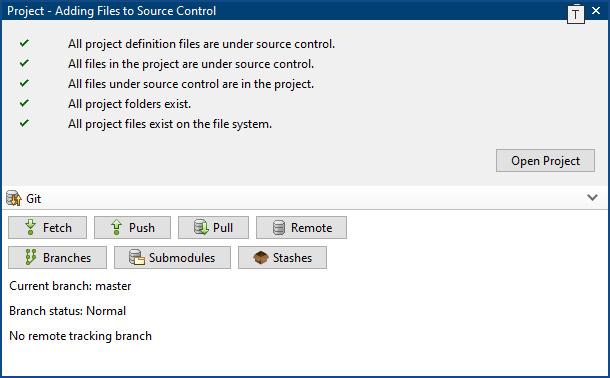Open the project with Open Project
The width and height of the screenshot is (610, 378).
(x=545, y=161)
